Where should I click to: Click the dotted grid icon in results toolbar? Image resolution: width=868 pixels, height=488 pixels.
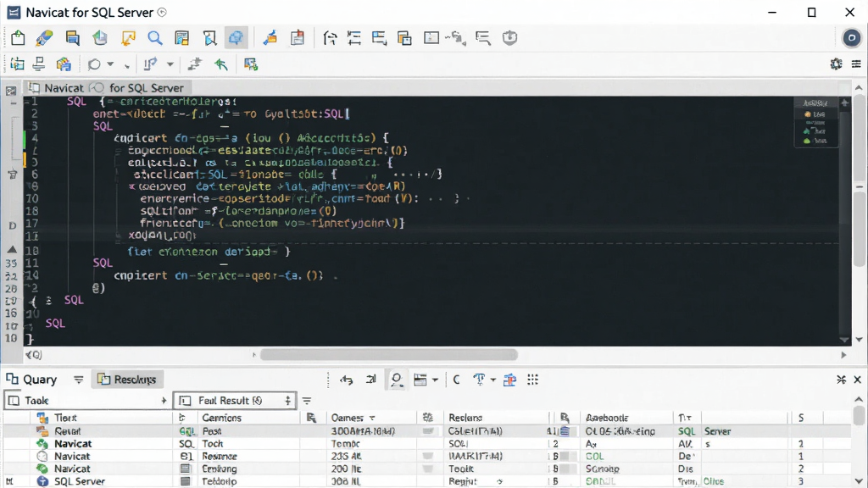pos(532,380)
